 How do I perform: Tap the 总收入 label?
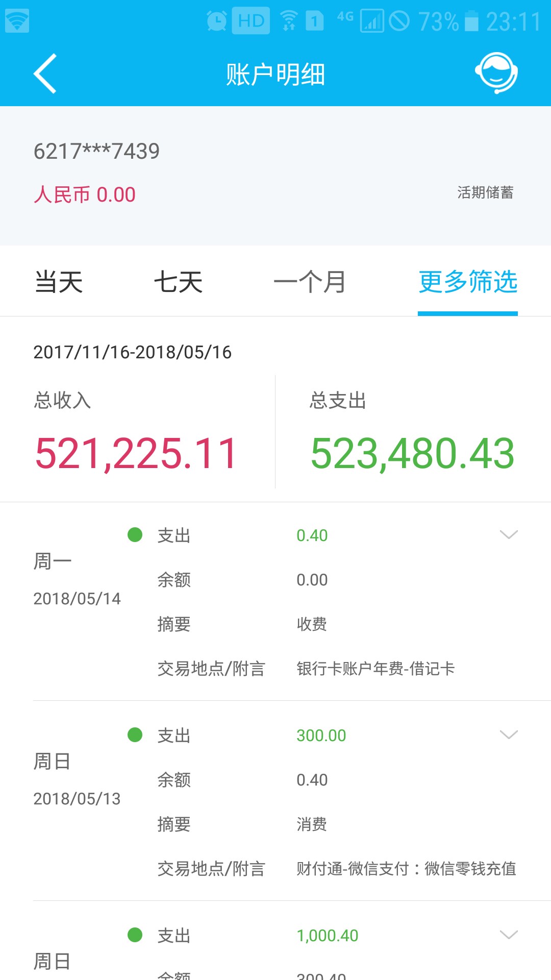point(62,400)
